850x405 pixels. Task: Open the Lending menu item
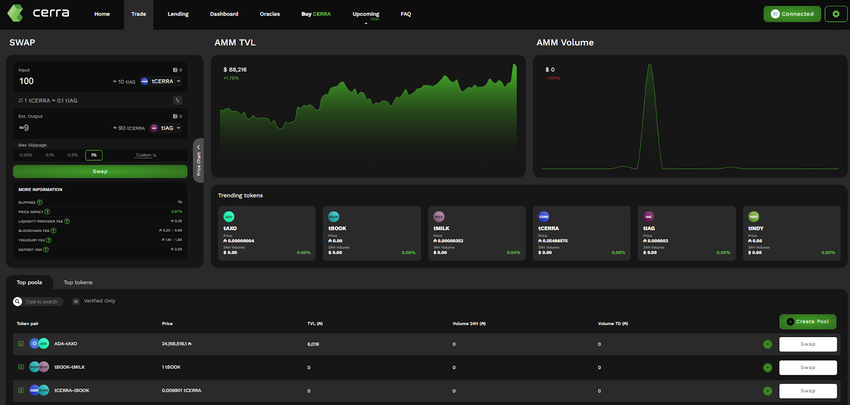point(177,14)
